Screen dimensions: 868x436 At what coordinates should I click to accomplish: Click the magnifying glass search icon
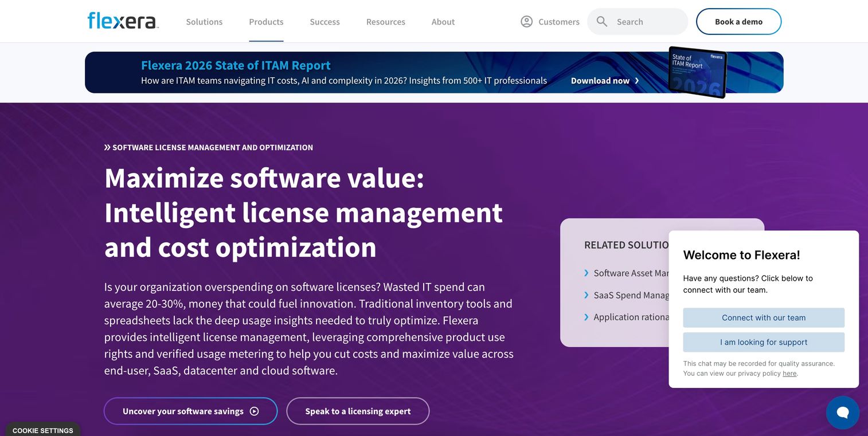tap(601, 22)
